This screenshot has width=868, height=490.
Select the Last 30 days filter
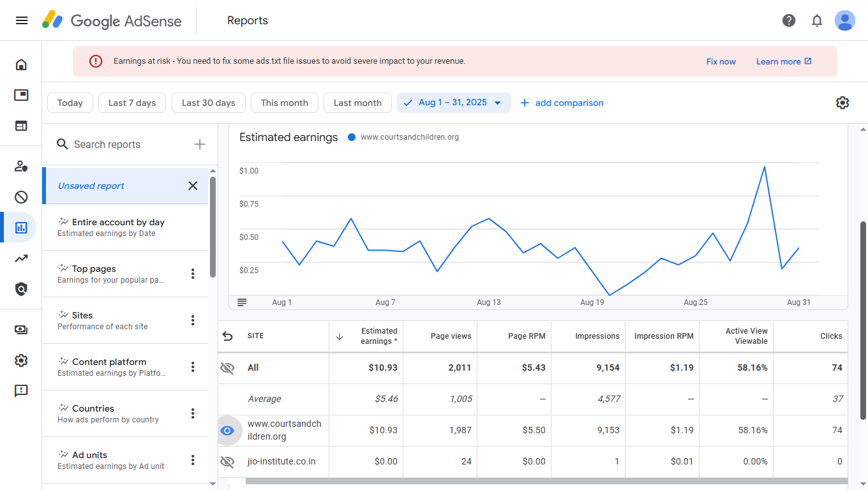209,103
